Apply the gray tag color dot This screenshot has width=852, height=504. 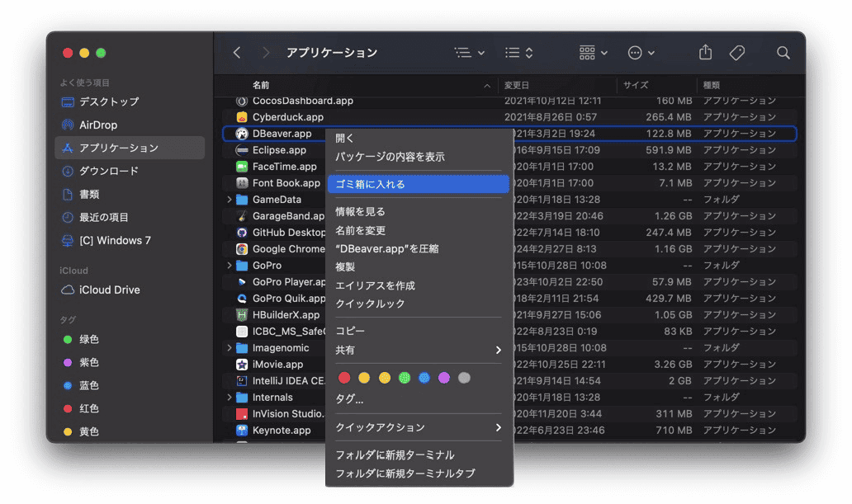[x=464, y=378]
